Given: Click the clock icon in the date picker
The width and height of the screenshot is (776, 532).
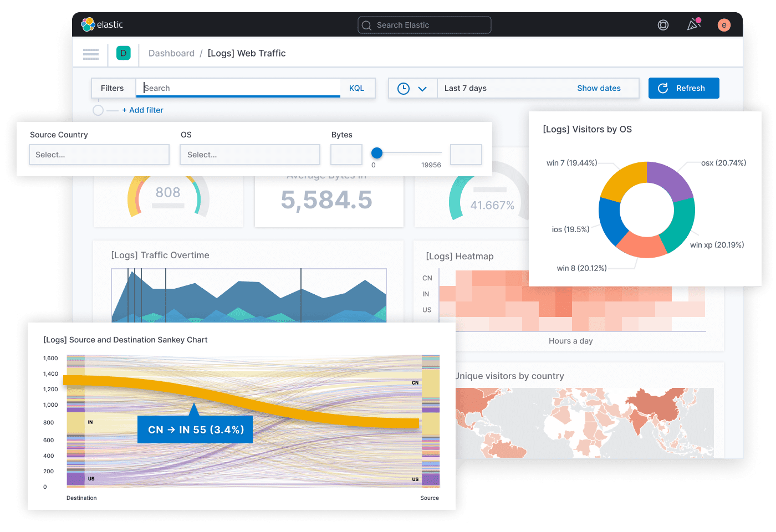Looking at the screenshot, I should tap(404, 88).
